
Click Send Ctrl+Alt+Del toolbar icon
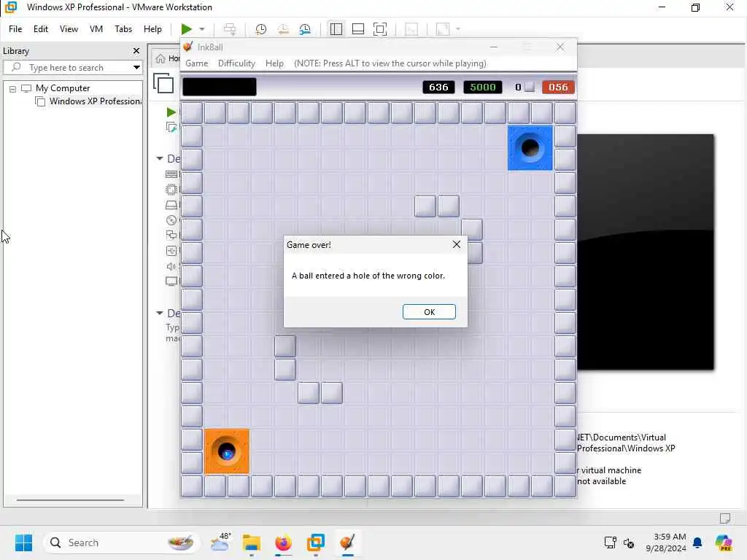[230, 29]
